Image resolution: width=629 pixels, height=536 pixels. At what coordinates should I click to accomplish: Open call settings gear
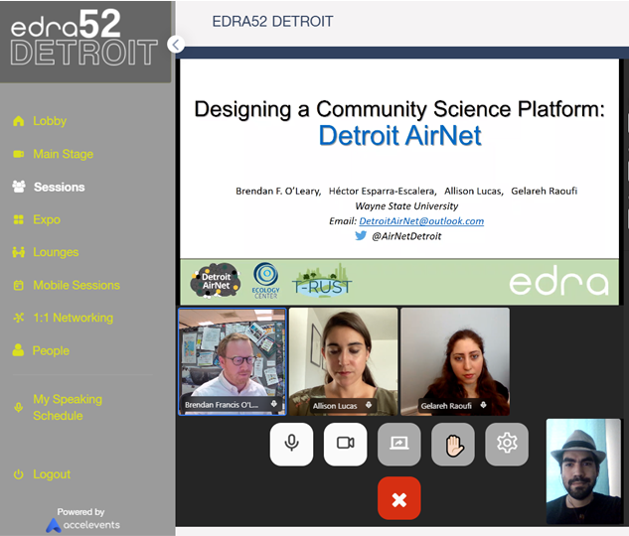pyautogui.click(x=507, y=444)
